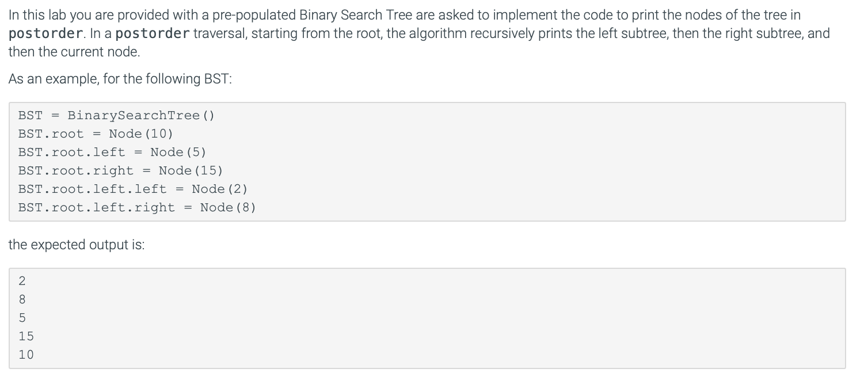Viewport: 868px width, 380px height.
Task: Click 'BinarySearchTree()' in the code block
Action: (x=141, y=115)
